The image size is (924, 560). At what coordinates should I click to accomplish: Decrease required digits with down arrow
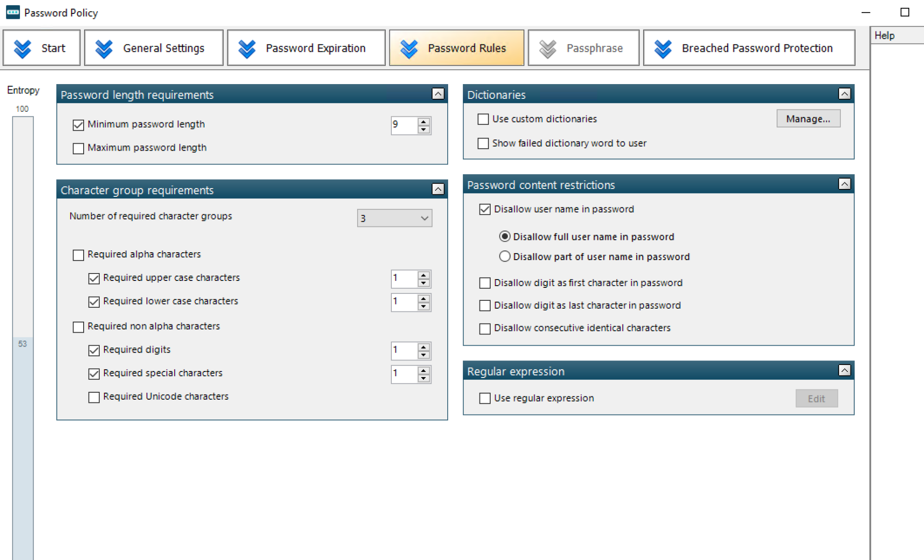(x=423, y=355)
